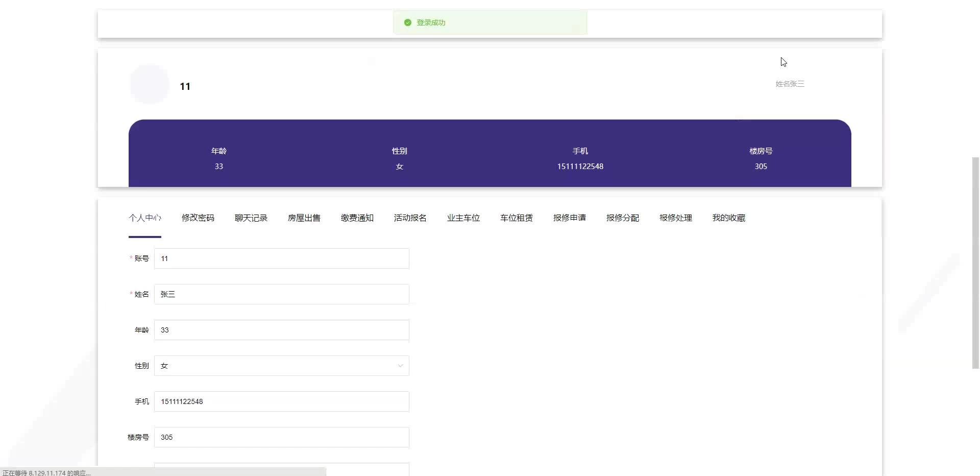Switch to the 修改密码 tab

pyautogui.click(x=198, y=218)
